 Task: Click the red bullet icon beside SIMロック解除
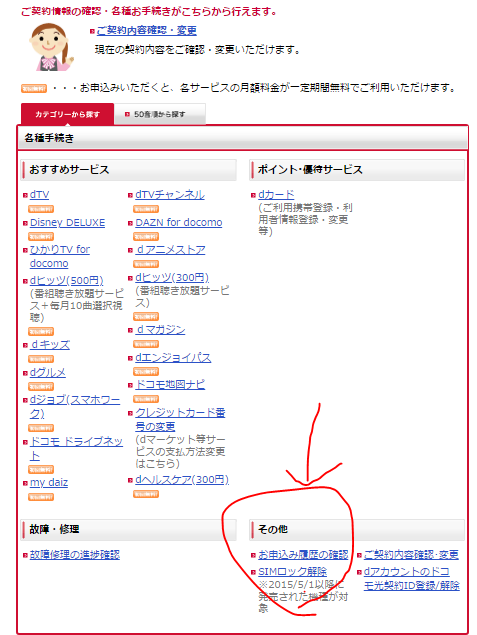click(x=253, y=573)
